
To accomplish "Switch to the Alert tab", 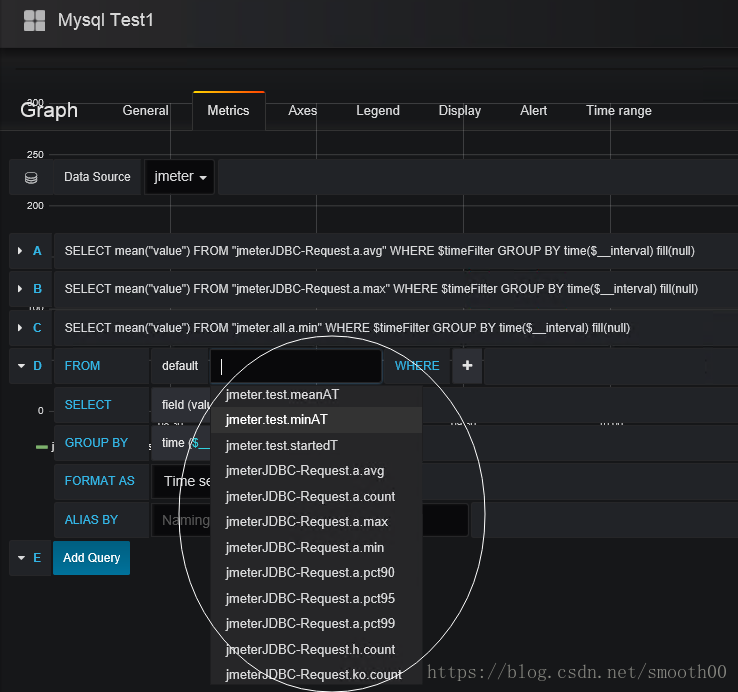I will pos(533,111).
